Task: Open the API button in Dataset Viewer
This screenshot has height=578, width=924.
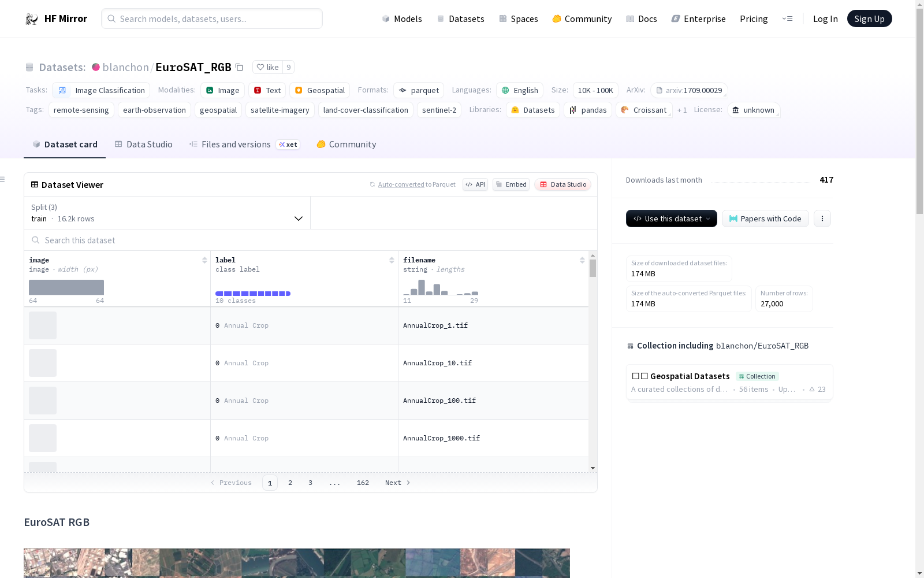Action: (475, 184)
